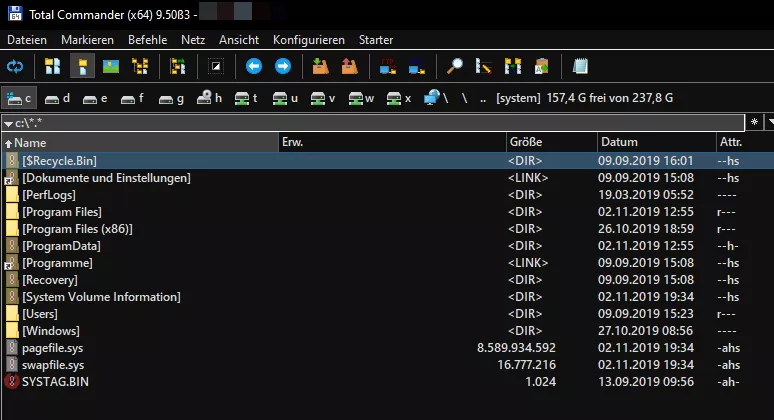
Task: Click the current path field c:\*.*
Action: click(x=373, y=122)
